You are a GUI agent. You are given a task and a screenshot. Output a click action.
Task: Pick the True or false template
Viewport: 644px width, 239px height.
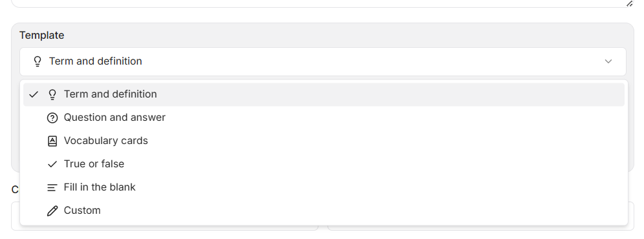click(x=324, y=164)
